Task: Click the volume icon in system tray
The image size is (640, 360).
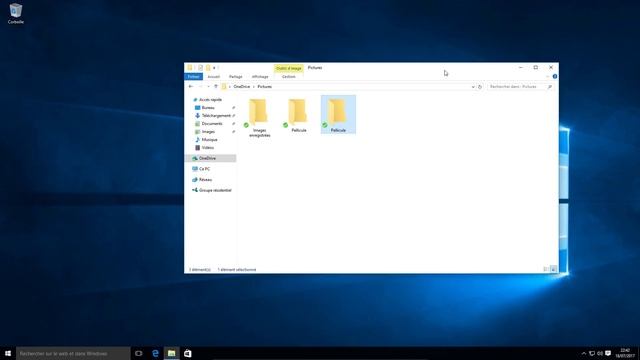Action: (600, 353)
